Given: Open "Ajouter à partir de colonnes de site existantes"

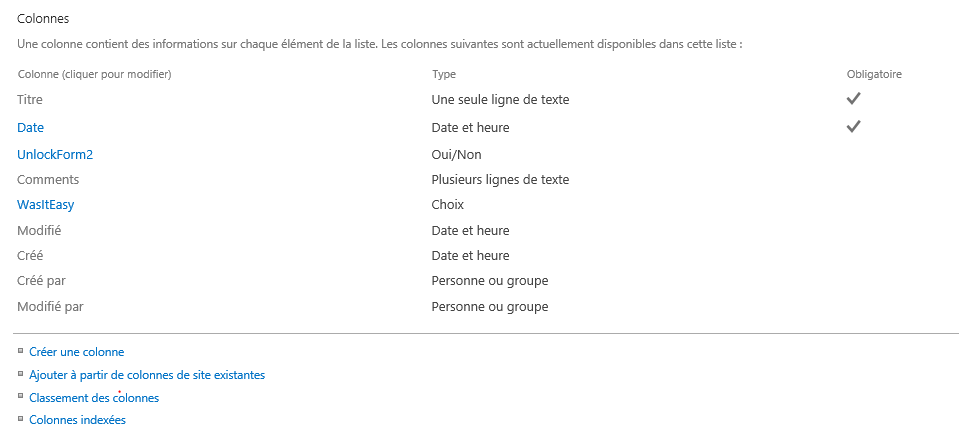Looking at the screenshot, I should click(147, 375).
